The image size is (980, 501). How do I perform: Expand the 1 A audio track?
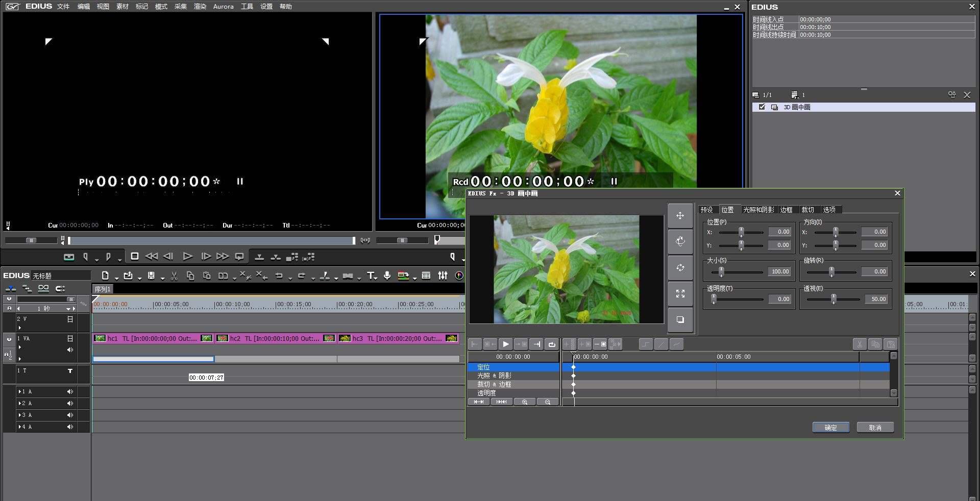(20, 392)
